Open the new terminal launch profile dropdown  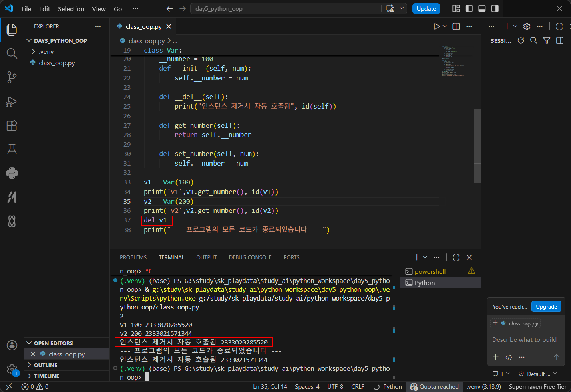(x=425, y=257)
